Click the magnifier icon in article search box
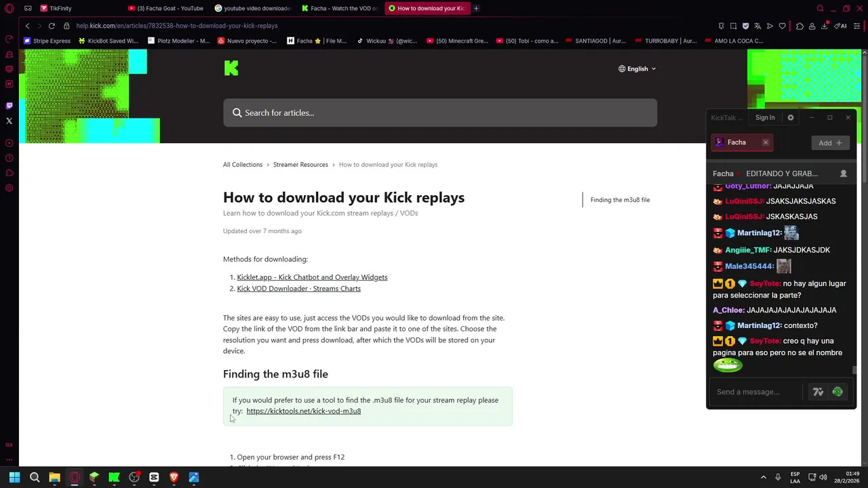The height and width of the screenshot is (488, 868). pyautogui.click(x=237, y=113)
